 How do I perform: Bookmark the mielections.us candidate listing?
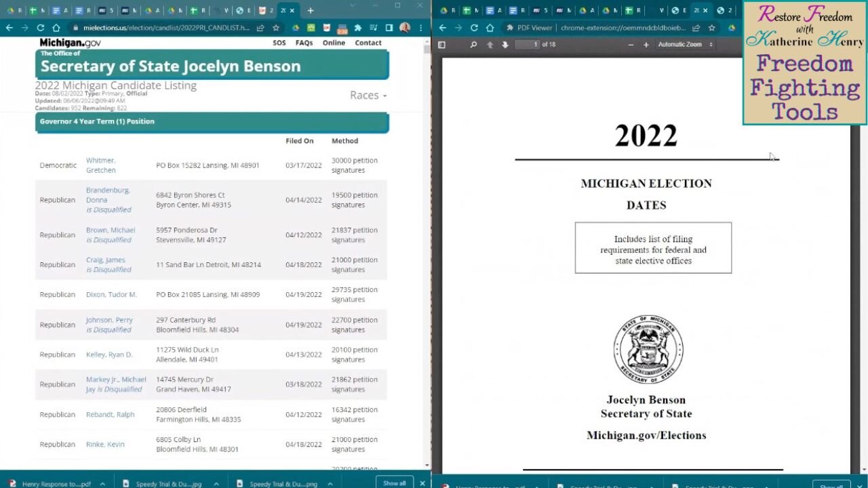click(x=276, y=28)
